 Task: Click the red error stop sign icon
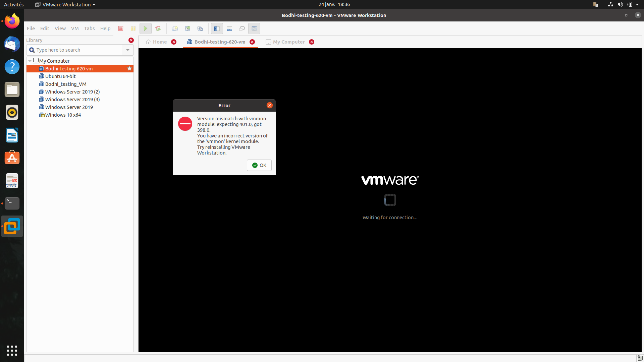[185, 124]
